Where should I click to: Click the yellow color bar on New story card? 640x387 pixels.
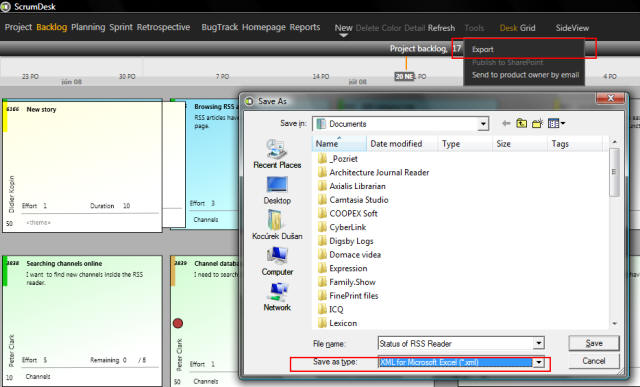click(x=5, y=118)
